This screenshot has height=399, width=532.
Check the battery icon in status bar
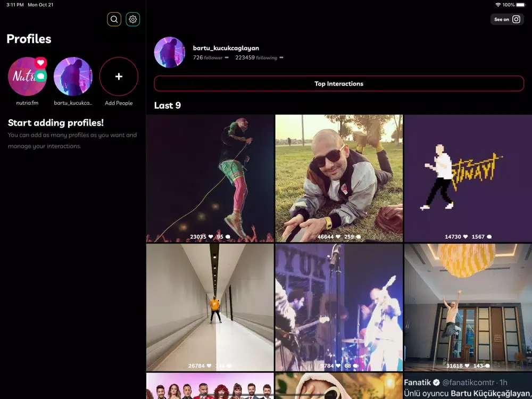click(521, 5)
